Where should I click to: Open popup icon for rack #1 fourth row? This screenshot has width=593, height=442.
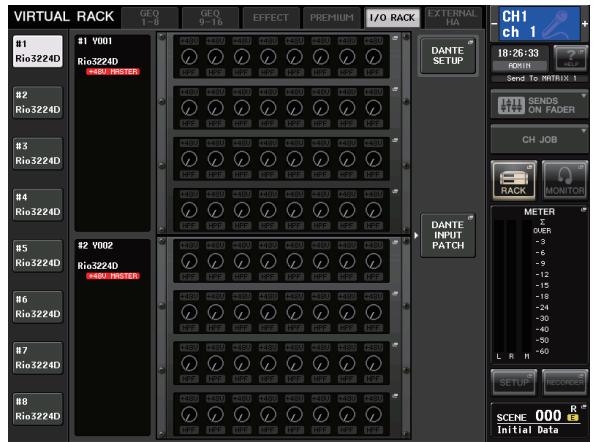395,191
